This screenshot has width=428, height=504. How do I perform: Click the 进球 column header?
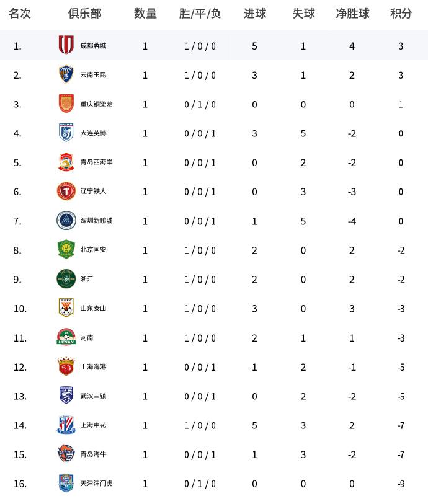254,14
